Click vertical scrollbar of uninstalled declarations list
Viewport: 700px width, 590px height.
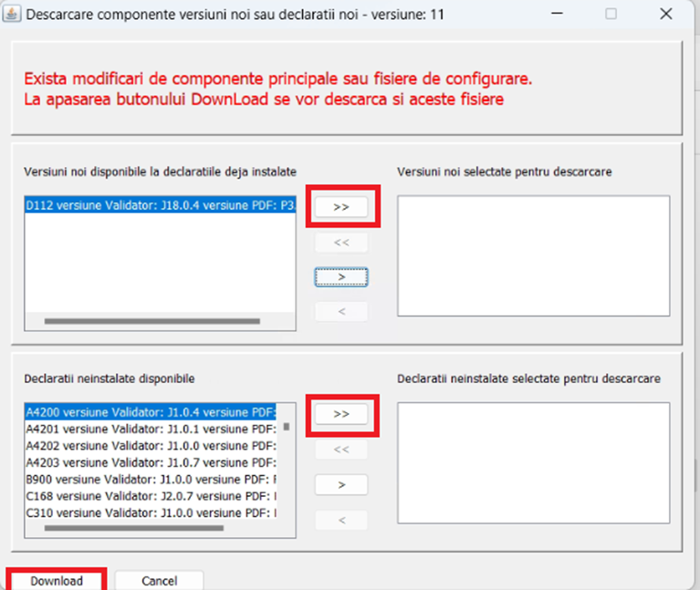click(x=286, y=426)
